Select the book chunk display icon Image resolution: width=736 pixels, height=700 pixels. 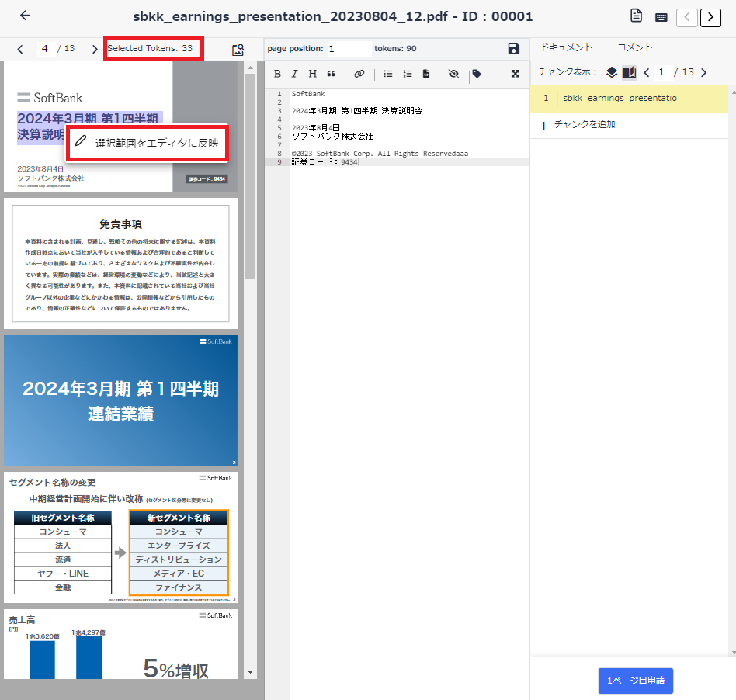[x=629, y=72]
